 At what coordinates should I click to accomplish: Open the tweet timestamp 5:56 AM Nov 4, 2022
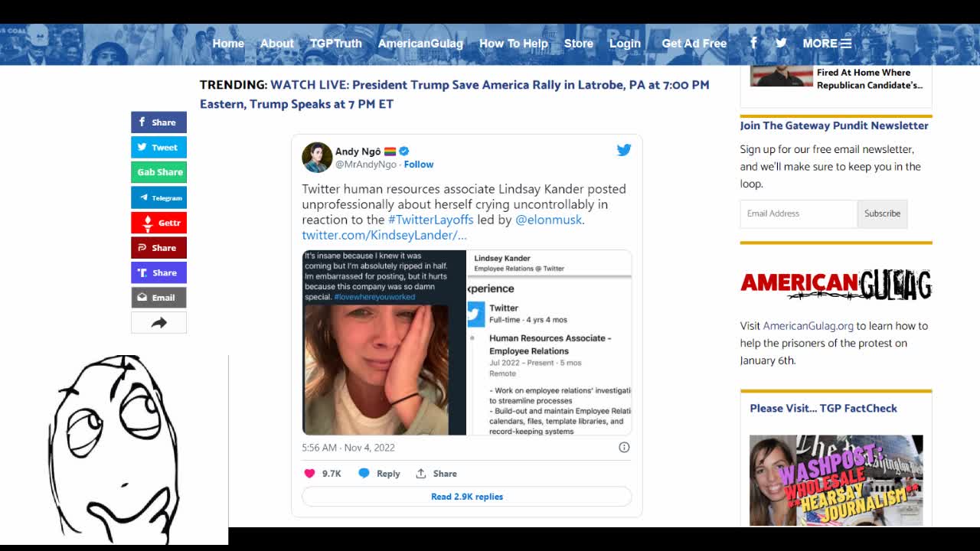[x=348, y=448]
